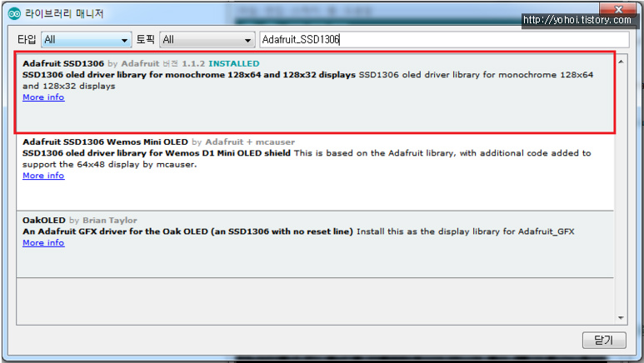Select the OakOLED library title
This screenshot has height=363, width=644.
pos(44,221)
